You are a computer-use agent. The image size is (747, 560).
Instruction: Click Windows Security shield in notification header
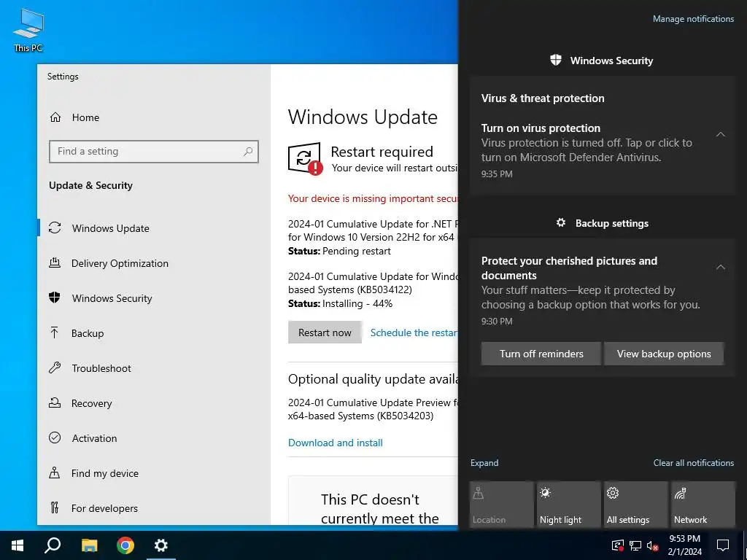pyautogui.click(x=555, y=60)
